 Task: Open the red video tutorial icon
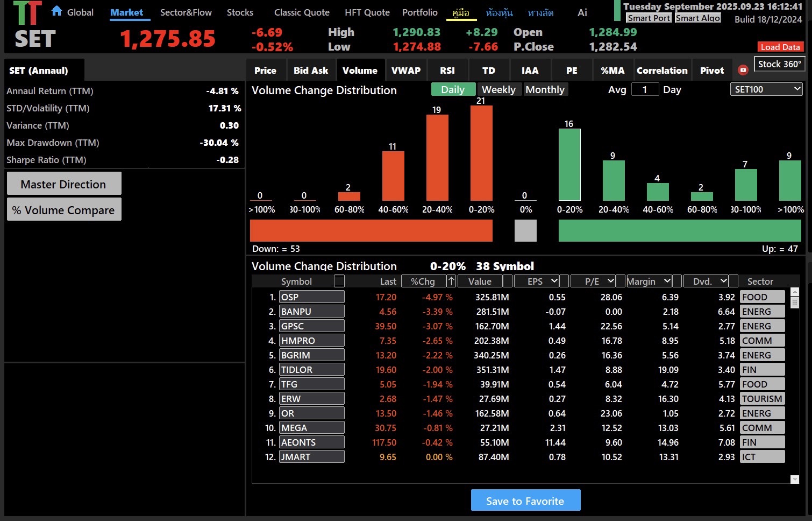coord(743,70)
